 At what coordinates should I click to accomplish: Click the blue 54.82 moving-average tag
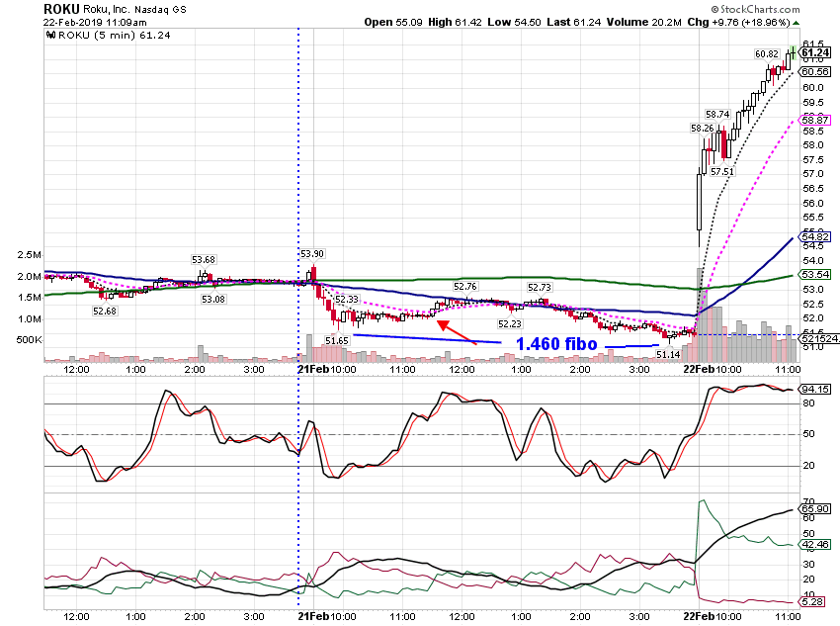[x=815, y=237]
